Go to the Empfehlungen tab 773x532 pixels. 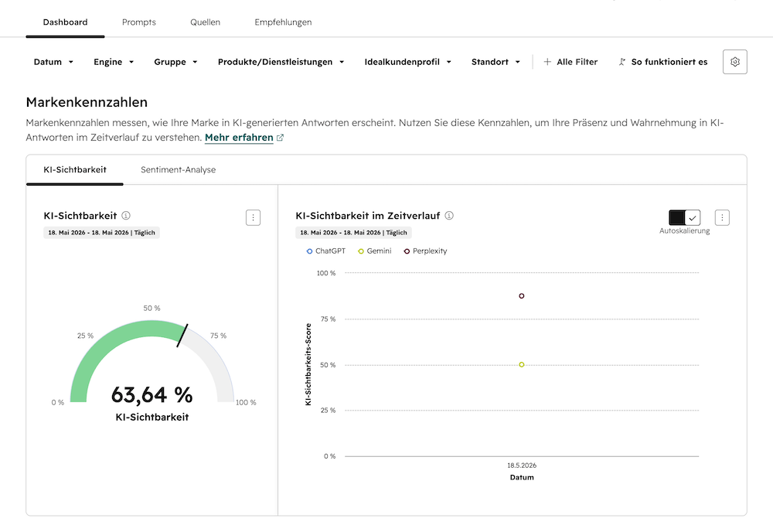(283, 22)
